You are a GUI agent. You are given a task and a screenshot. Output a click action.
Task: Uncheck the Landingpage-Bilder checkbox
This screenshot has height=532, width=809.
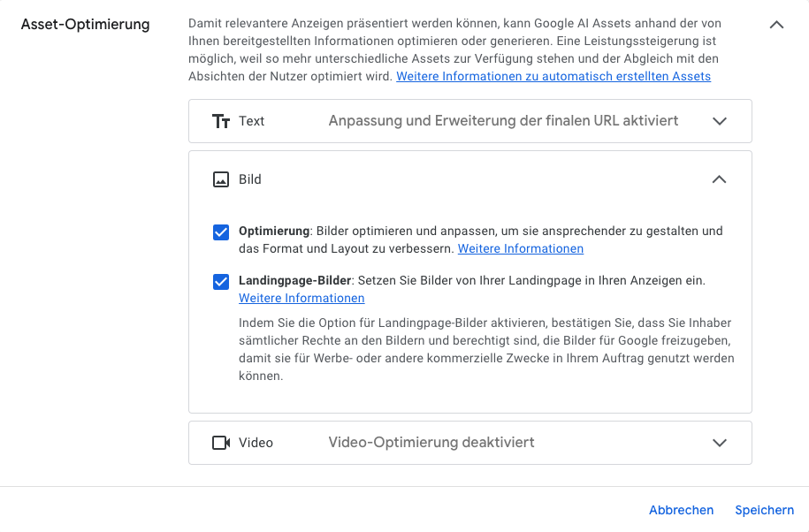(x=221, y=282)
